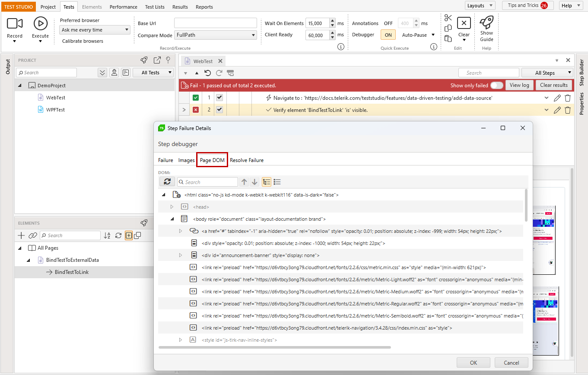Screen dimensions: 588x375
Task: Click the Base Url input field
Action: point(216,23)
